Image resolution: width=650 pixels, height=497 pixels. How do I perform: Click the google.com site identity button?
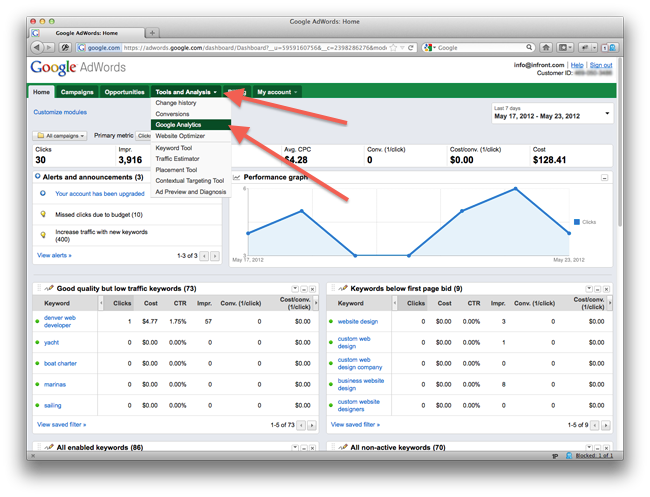[x=99, y=48]
